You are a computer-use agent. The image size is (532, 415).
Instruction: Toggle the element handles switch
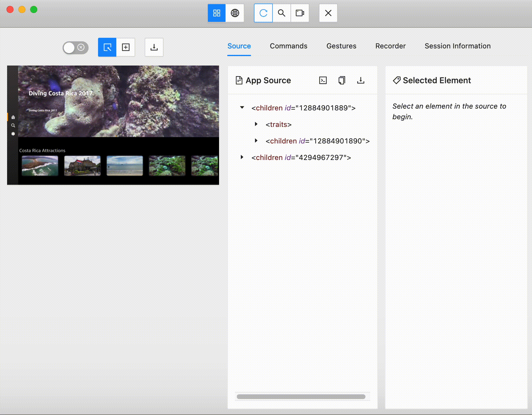75,48
